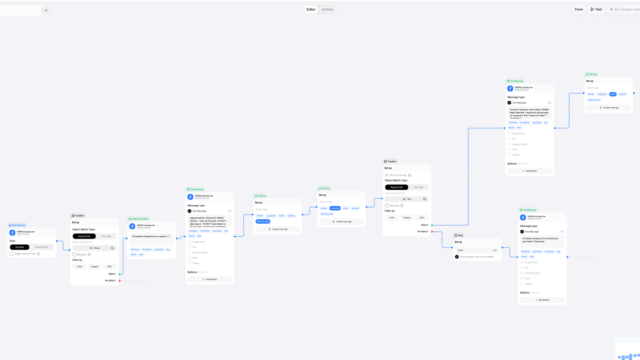Open the flow name dropdown chevron
This screenshot has height=360, width=640.
coord(46,10)
